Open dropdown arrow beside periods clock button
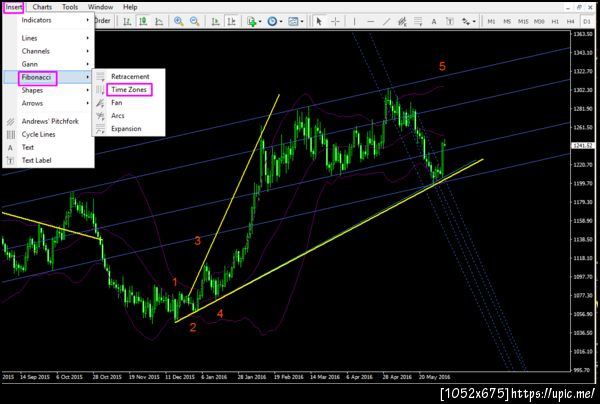The height and width of the screenshot is (404, 600). pyautogui.click(x=280, y=21)
